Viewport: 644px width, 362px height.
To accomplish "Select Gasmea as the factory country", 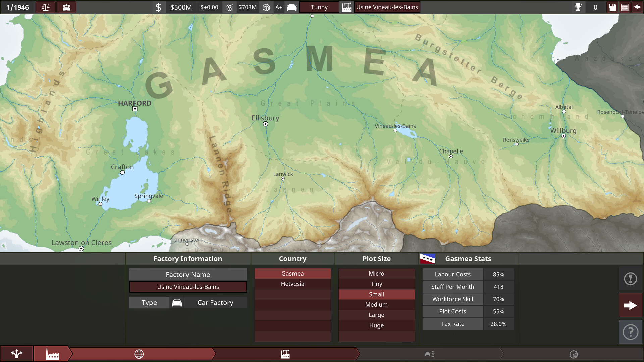I will coord(292,273).
